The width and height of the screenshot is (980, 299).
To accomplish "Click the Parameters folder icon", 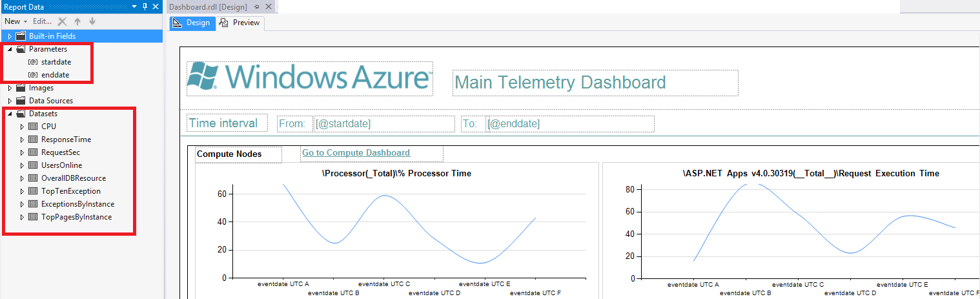I will [21, 49].
